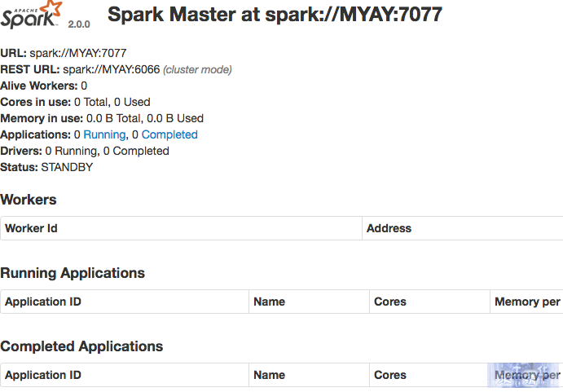563x392 pixels.
Task: Click the Completed Applications section heading
Action: tap(81, 346)
